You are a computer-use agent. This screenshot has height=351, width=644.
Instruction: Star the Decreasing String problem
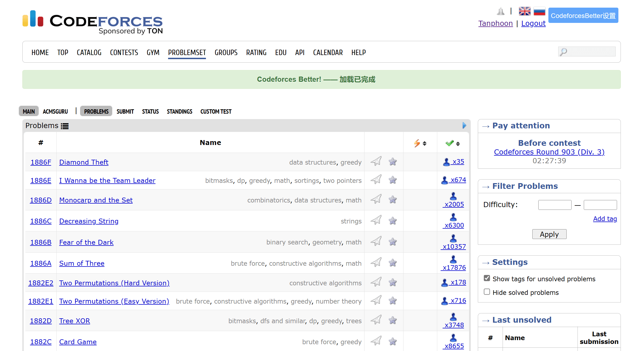coord(393,221)
